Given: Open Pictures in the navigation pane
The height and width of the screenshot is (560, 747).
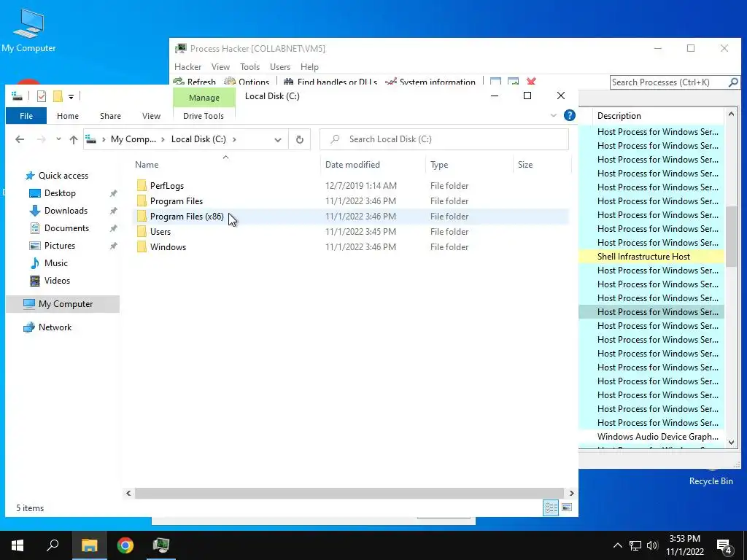Looking at the screenshot, I should [60, 246].
